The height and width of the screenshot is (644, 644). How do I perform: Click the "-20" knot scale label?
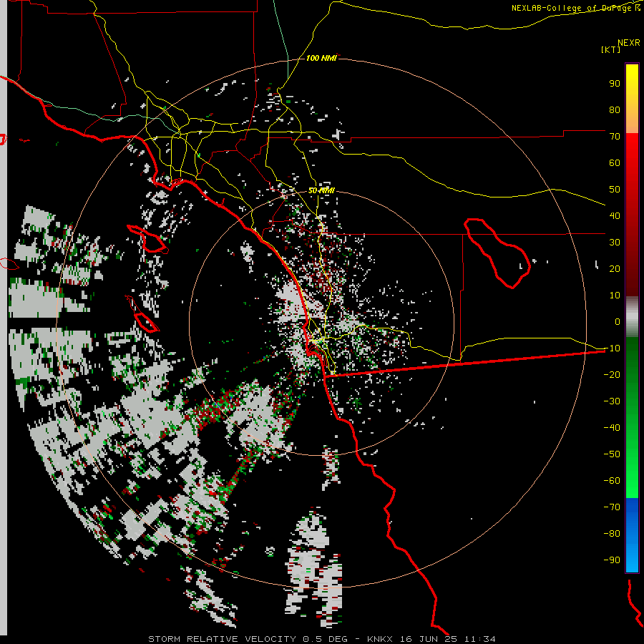tap(612, 375)
